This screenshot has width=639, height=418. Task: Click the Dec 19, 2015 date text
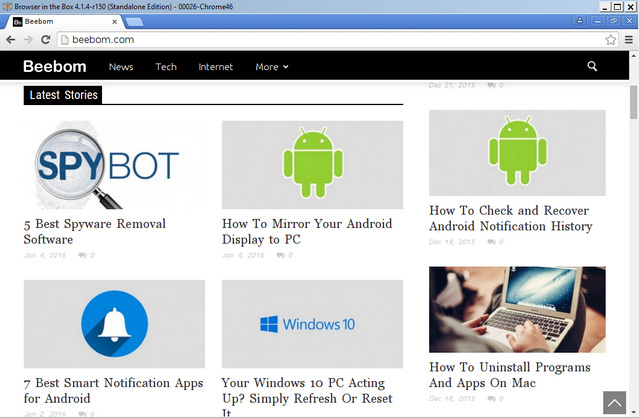pyautogui.click(x=452, y=242)
